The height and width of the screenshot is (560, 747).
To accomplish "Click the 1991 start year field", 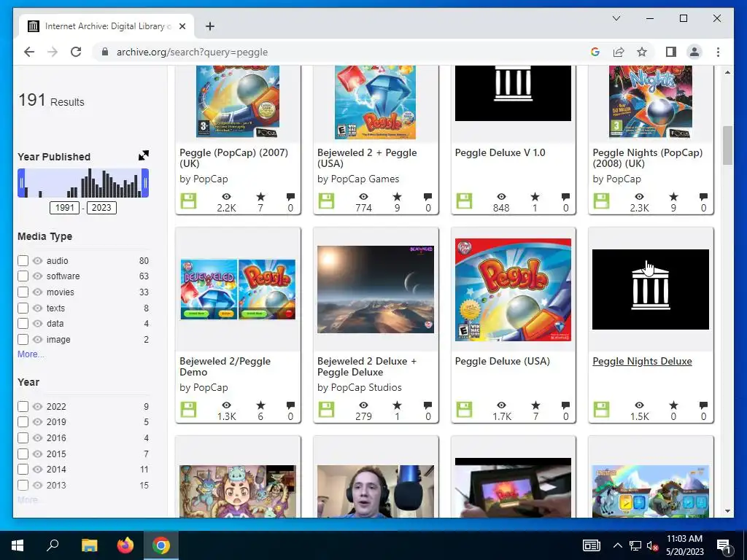I will pos(64,208).
